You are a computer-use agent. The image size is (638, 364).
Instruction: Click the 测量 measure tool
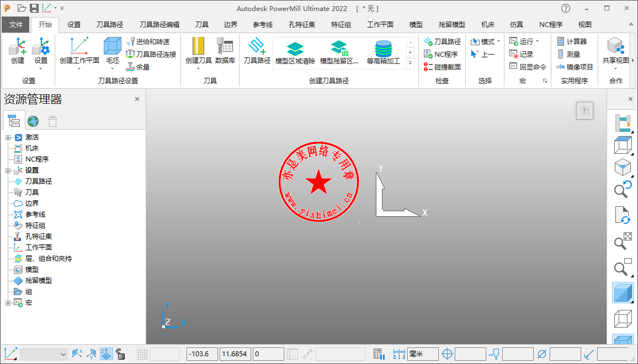point(569,54)
